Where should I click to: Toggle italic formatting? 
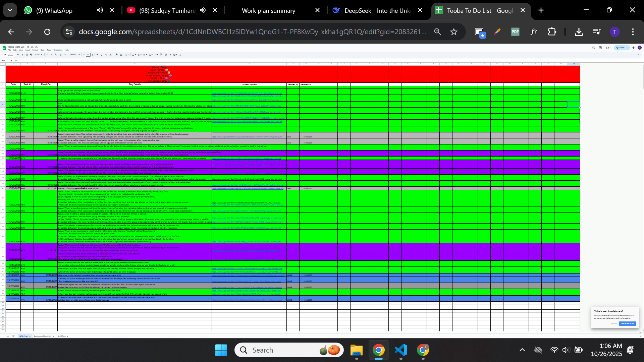tap(102, 55)
